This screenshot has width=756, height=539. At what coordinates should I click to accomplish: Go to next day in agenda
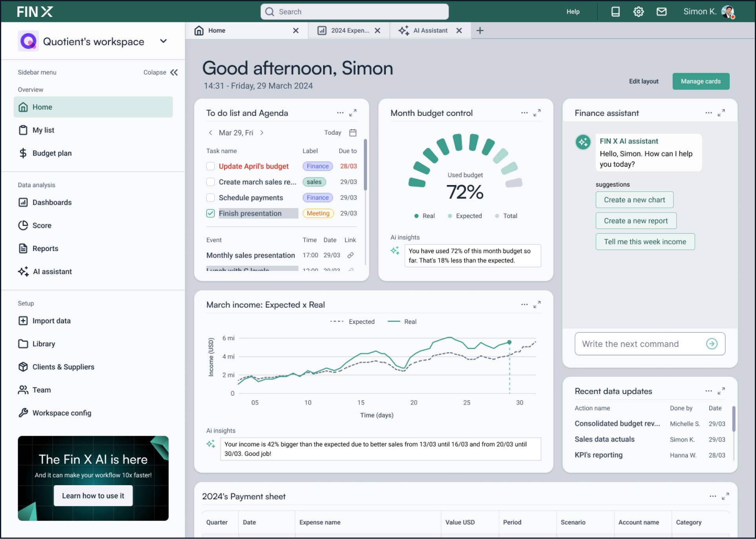pyautogui.click(x=262, y=133)
